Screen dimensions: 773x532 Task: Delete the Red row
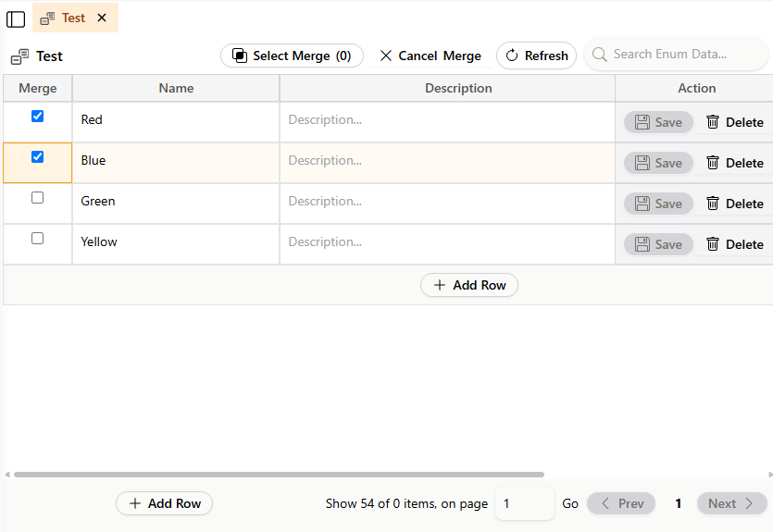[x=734, y=122]
